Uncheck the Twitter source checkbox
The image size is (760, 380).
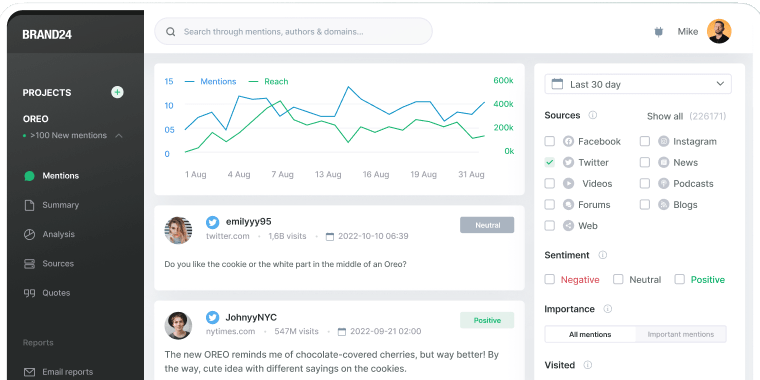tap(550, 162)
